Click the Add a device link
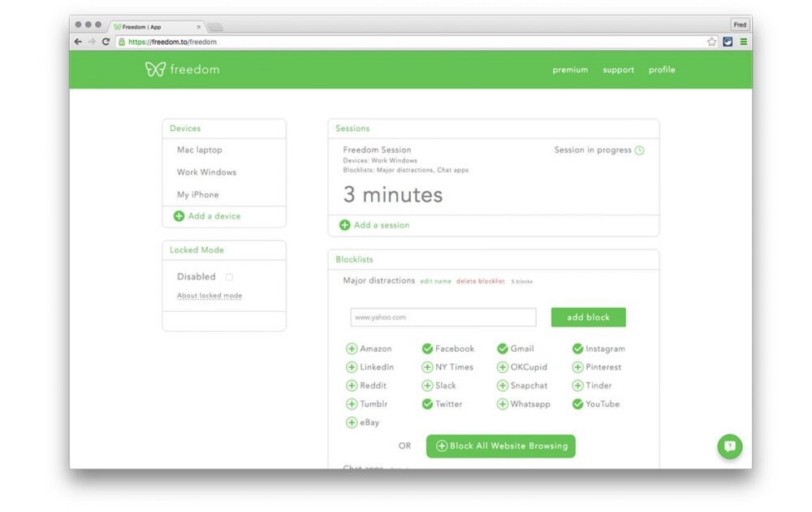The image size is (812, 512). click(x=214, y=216)
